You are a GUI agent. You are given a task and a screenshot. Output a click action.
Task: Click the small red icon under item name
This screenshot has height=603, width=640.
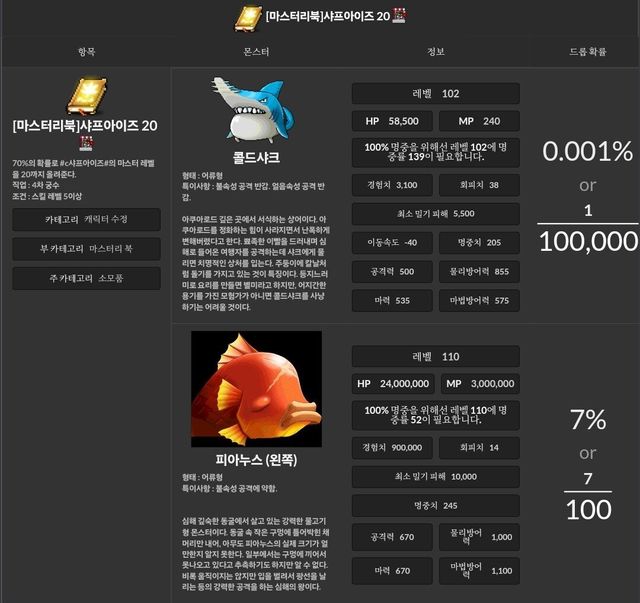(86, 143)
